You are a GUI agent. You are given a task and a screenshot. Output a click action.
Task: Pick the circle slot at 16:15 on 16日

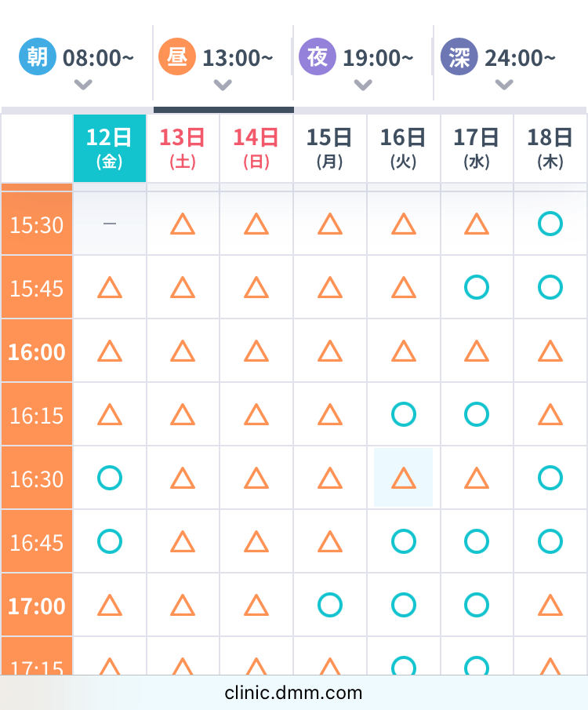click(x=404, y=414)
